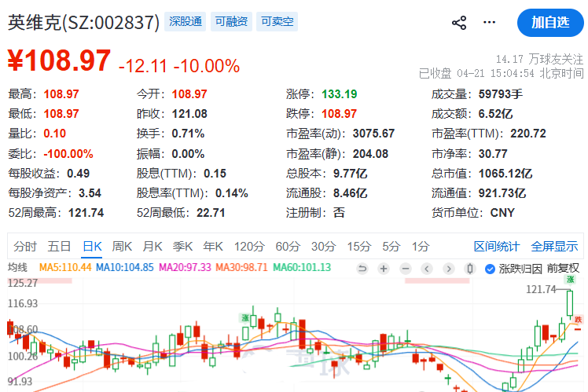
Task: Switch to the 15分 chart tab
Action: (x=359, y=247)
